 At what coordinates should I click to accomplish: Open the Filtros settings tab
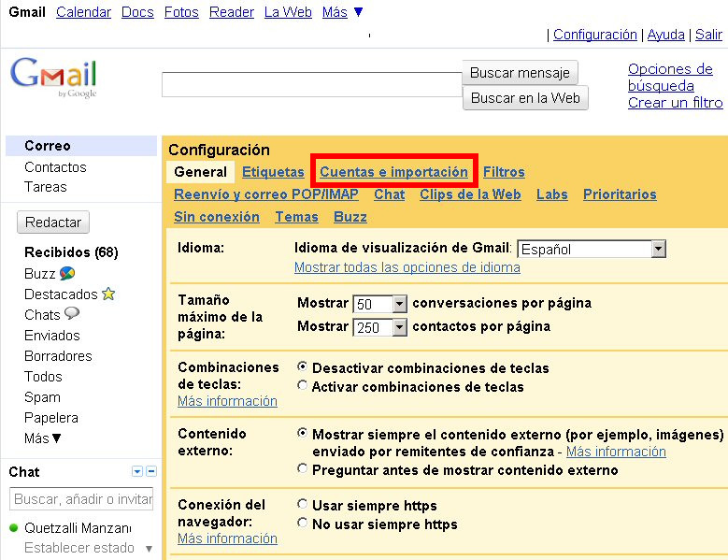tap(504, 172)
